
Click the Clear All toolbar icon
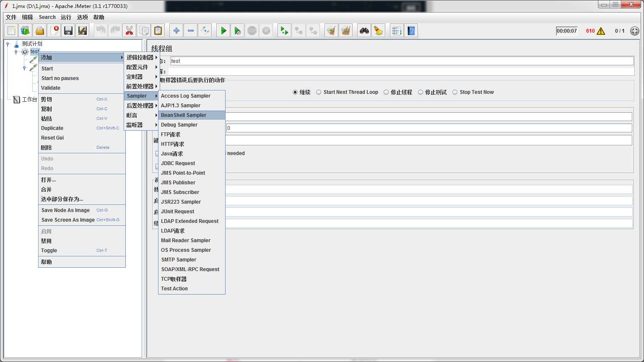click(x=346, y=31)
